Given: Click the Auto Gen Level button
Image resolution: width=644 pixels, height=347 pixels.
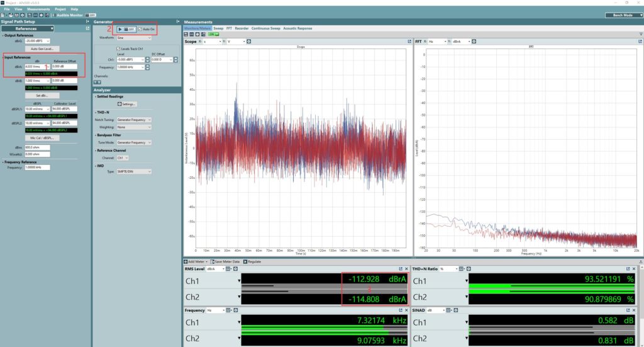Looking at the screenshot, I should [42, 48].
